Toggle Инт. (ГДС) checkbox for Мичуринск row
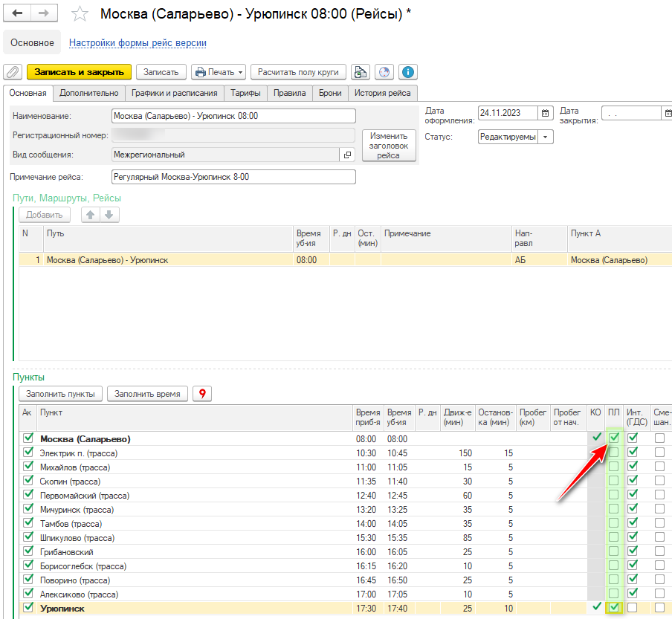Viewport: 672px width, 619px height. tap(633, 510)
